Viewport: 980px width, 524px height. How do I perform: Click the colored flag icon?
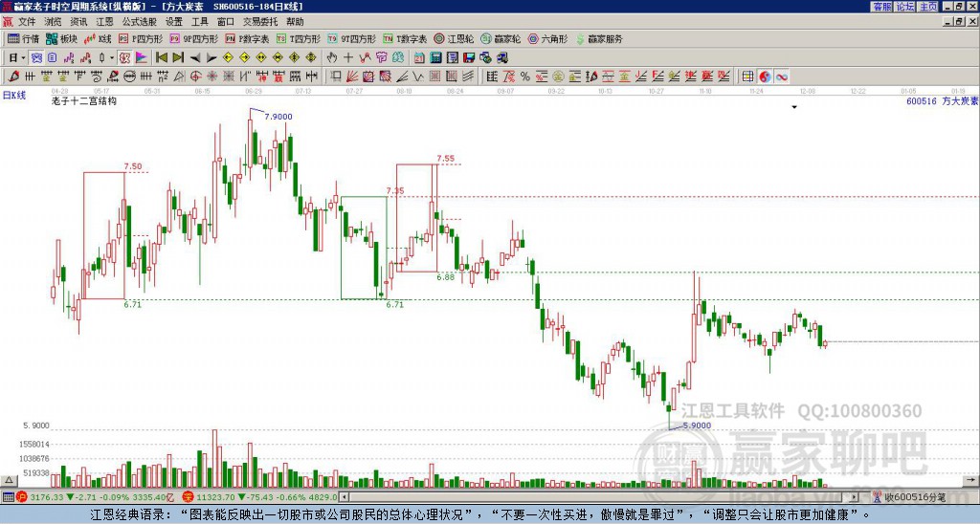pos(142,57)
